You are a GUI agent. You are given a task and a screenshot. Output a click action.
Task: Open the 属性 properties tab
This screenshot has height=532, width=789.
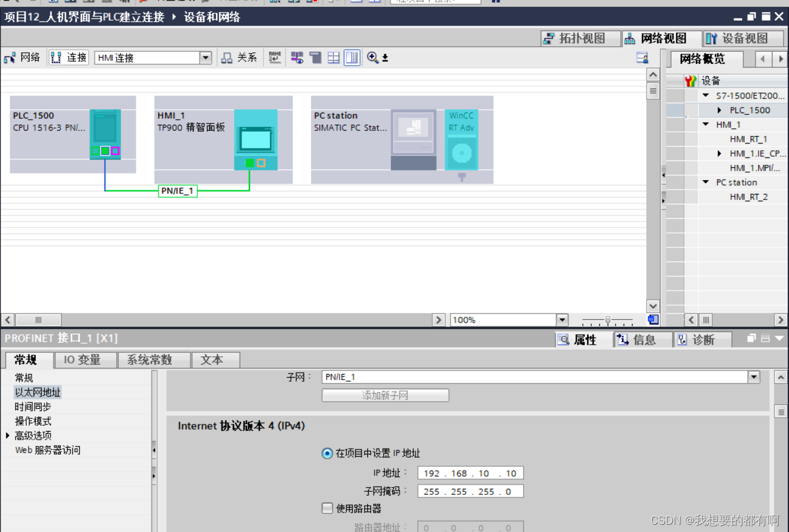click(585, 340)
